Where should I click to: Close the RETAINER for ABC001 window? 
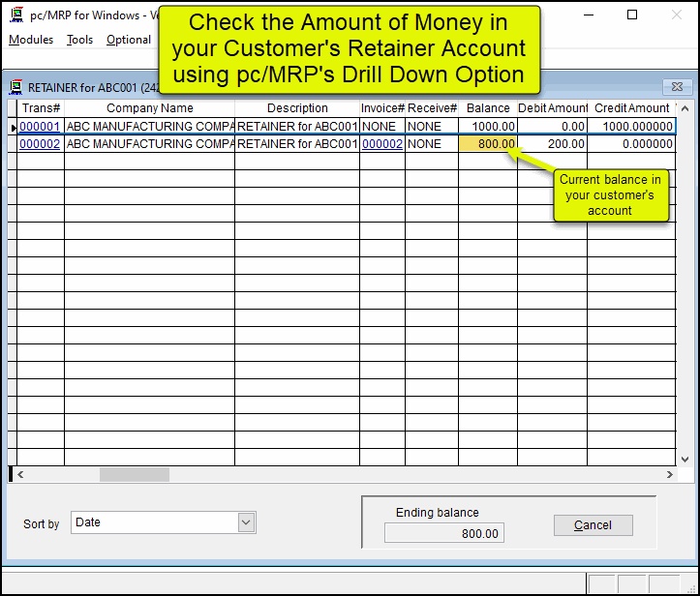point(677,86)
